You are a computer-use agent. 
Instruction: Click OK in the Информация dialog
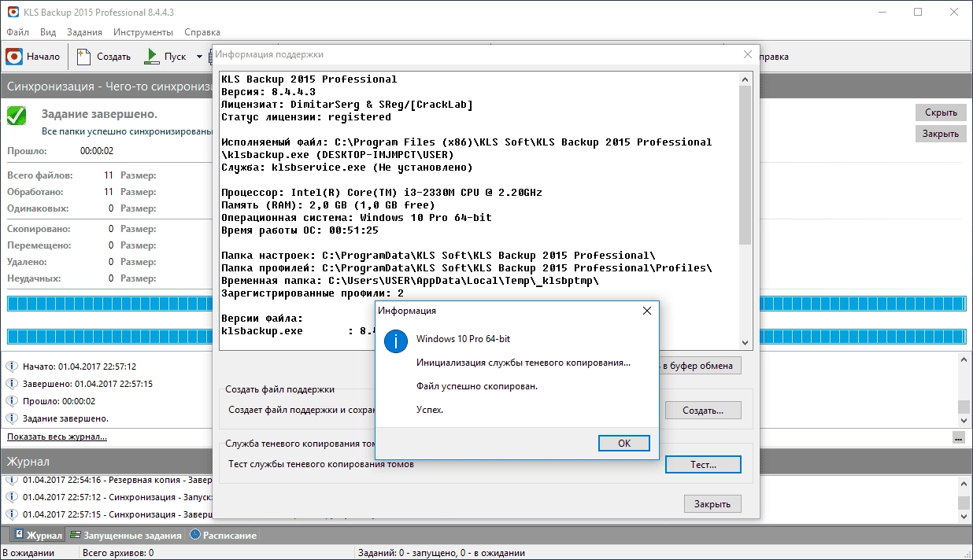coord(624,443)
